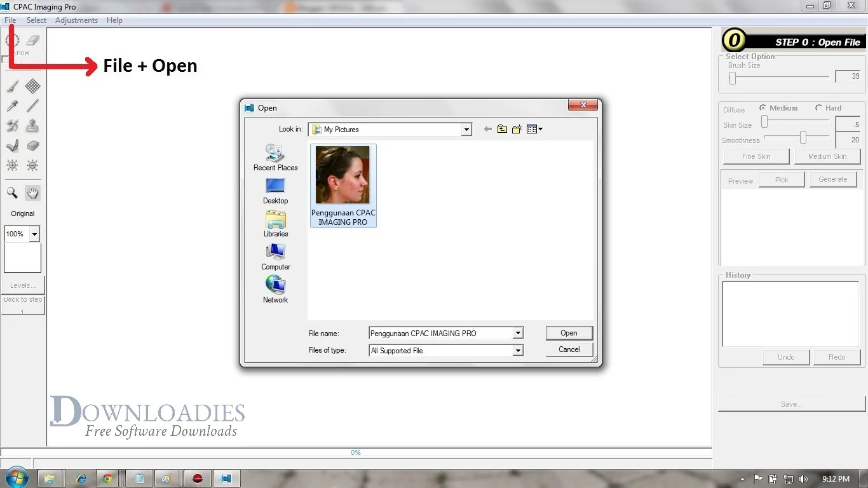Select the block eraser tool
Screen dimensions: 868x488
pos(32,146)
